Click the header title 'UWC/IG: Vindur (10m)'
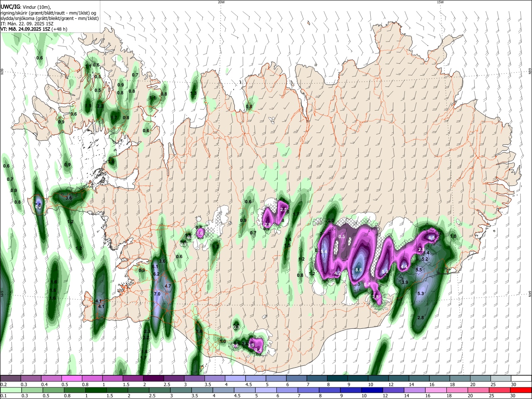532x399 pixels. click(x=25, y=7)
